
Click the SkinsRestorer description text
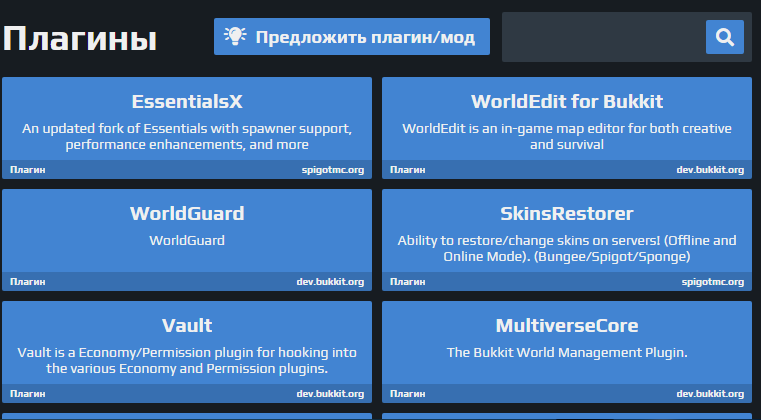pyautogui.click(x=567, y=248)
